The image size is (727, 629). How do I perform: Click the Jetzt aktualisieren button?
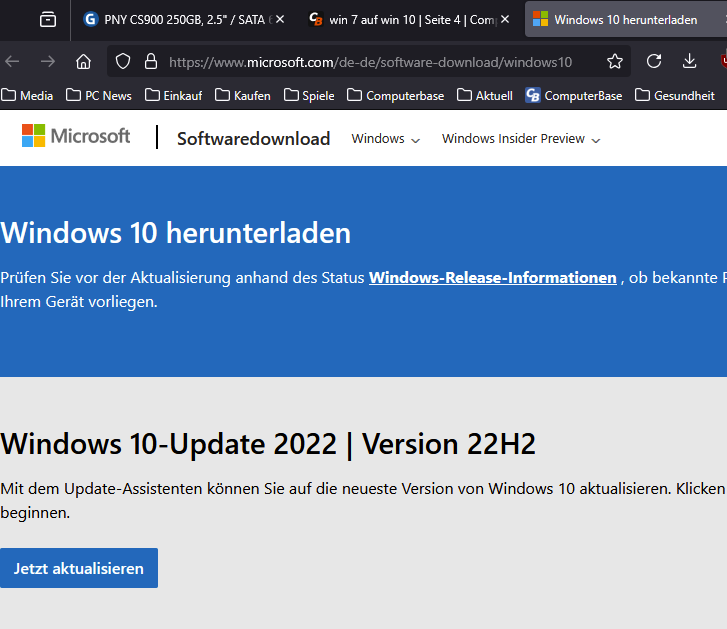pyautogui.click(x=79, y=568)
